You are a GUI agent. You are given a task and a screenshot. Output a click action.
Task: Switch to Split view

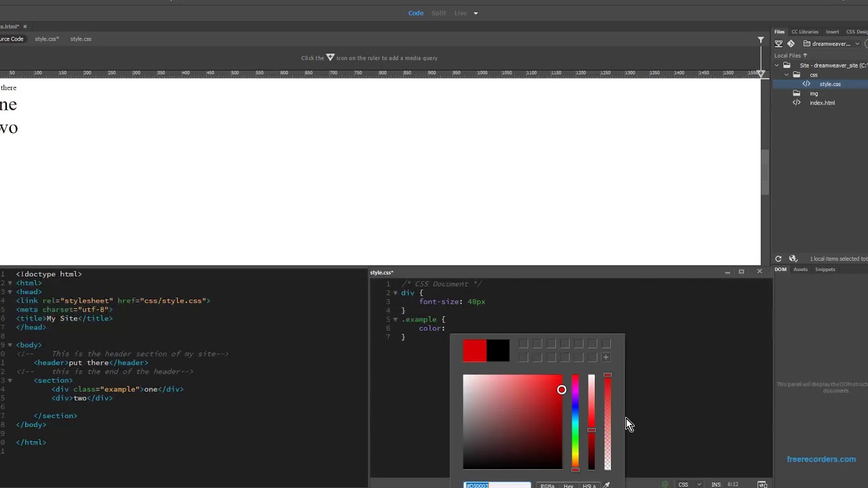click(439, 13)
